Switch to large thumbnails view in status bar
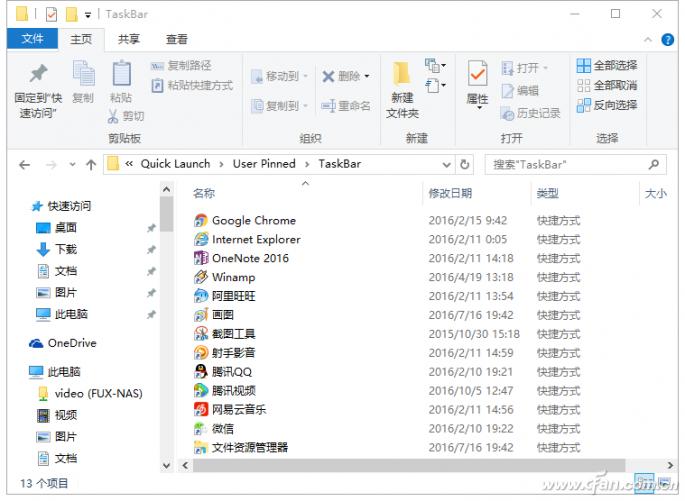The width and height of the screenshot is (685, 501). 664,483
